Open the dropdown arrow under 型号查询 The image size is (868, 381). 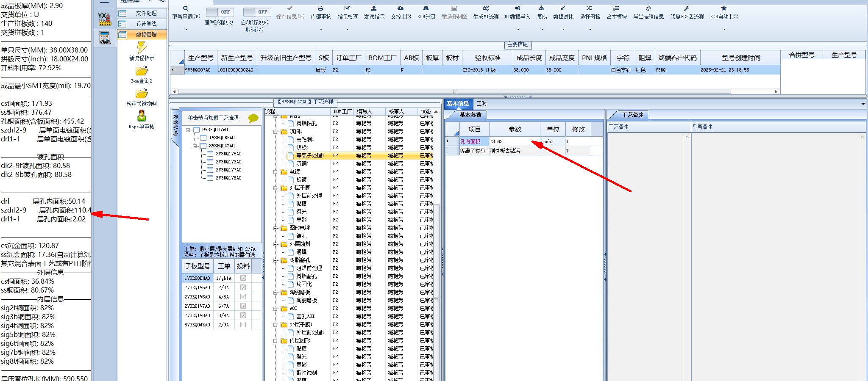click(186, 30)
